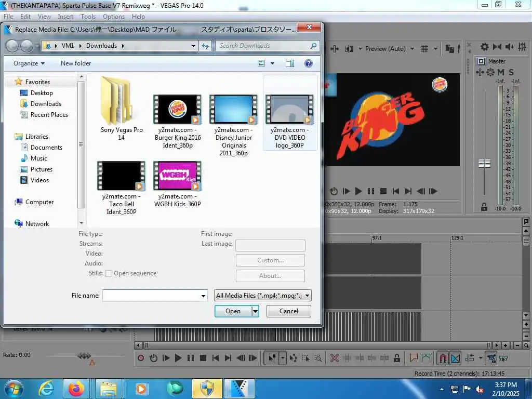Viewport: 532px width, 399px height.
Task: Click the Record button in timeline transport
Action: tap(141, 358)
